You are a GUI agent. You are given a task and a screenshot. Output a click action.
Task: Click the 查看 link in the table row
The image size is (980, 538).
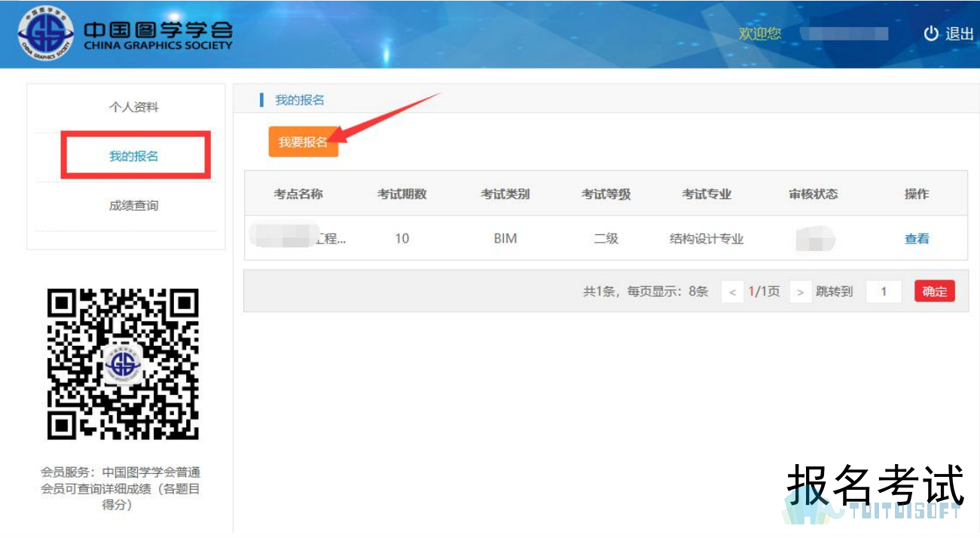point(917,239)
